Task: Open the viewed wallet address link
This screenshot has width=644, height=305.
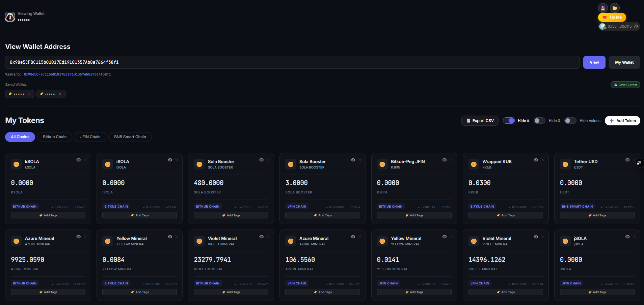Action: coord(67,74)
